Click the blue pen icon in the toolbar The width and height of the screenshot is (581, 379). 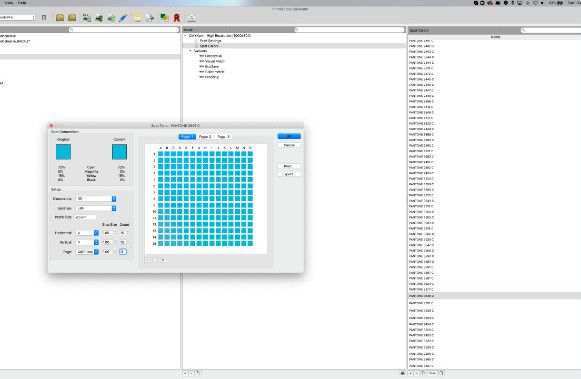[x=123, y=17]
